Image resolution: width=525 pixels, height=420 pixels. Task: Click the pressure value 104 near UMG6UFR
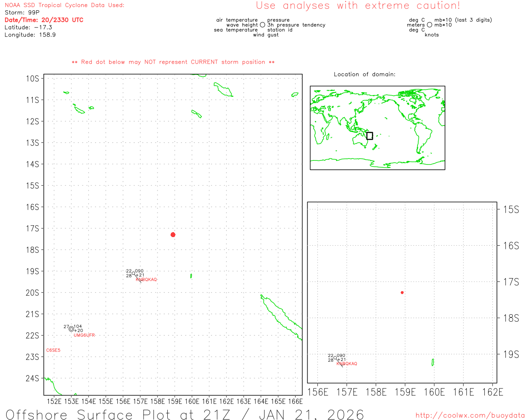[x=78, y=326]
